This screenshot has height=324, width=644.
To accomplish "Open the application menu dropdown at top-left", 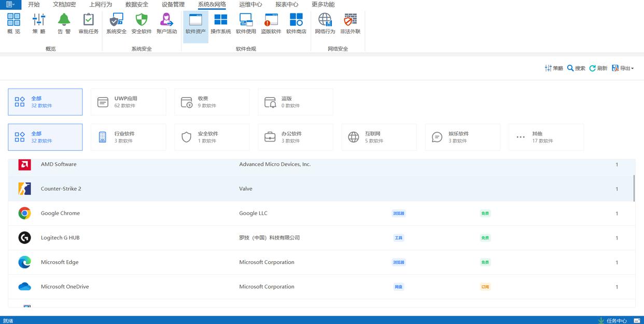I will tap(10, 5).
